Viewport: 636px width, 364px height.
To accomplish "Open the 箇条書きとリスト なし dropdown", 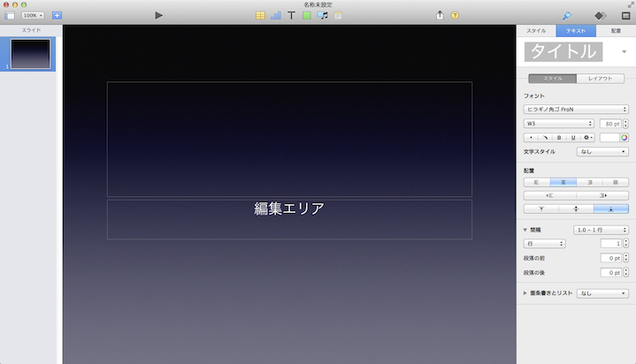I will (602, 293).
